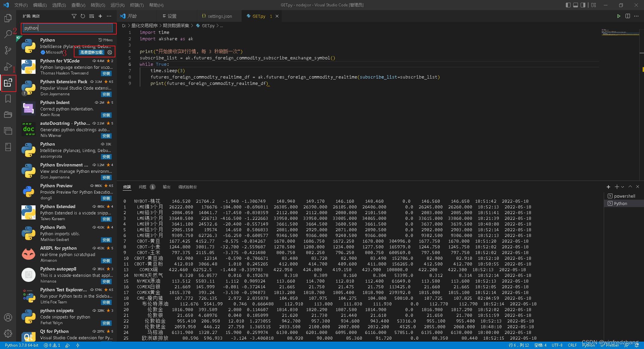
Task: Install Python Extension Pack
Action: (106, 94)
